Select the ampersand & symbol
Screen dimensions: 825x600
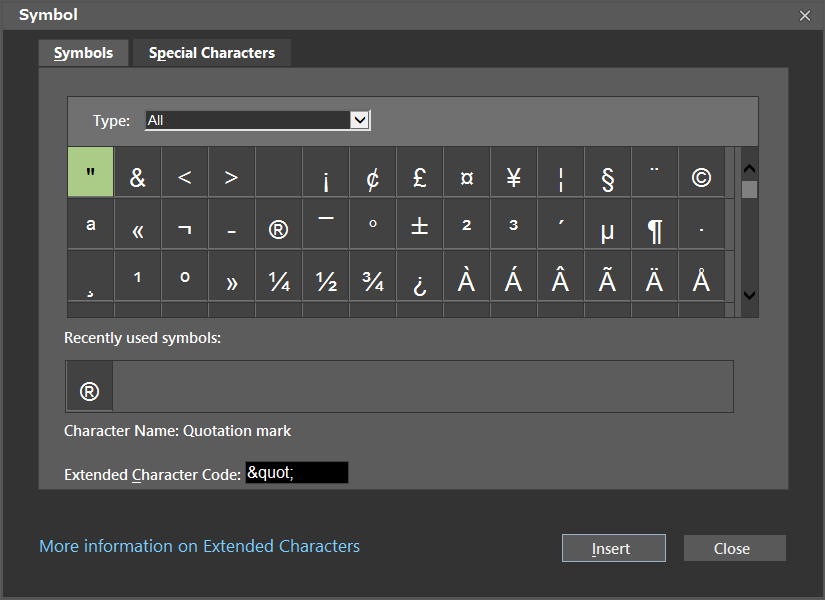(x=138, y=177)
